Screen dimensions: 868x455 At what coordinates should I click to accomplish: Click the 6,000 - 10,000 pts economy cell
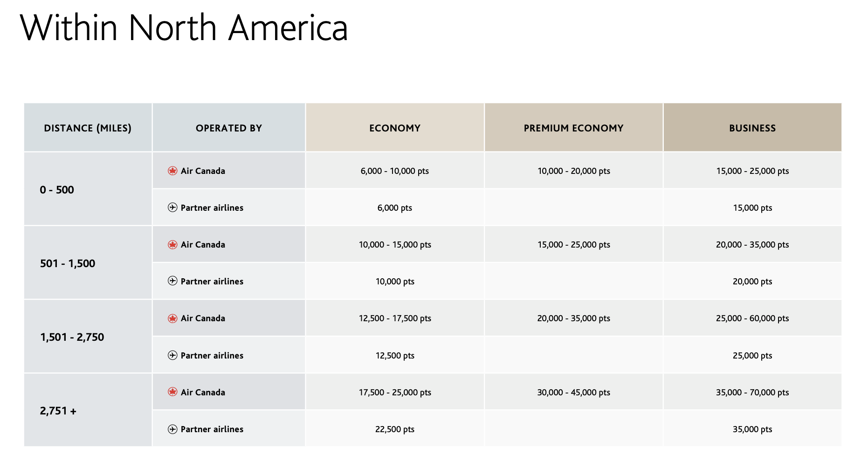pos(395,171)
